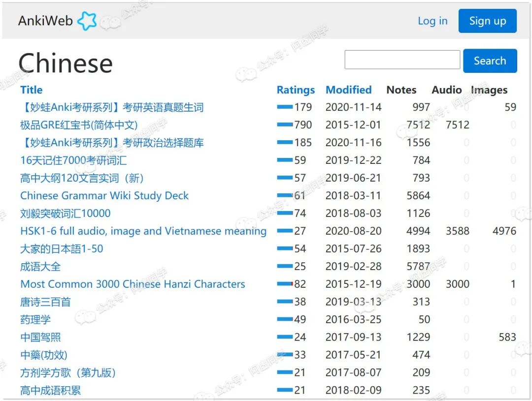Click notes count 997
Viewport: 532px width, 401px height.
click(x=421, y=107)
